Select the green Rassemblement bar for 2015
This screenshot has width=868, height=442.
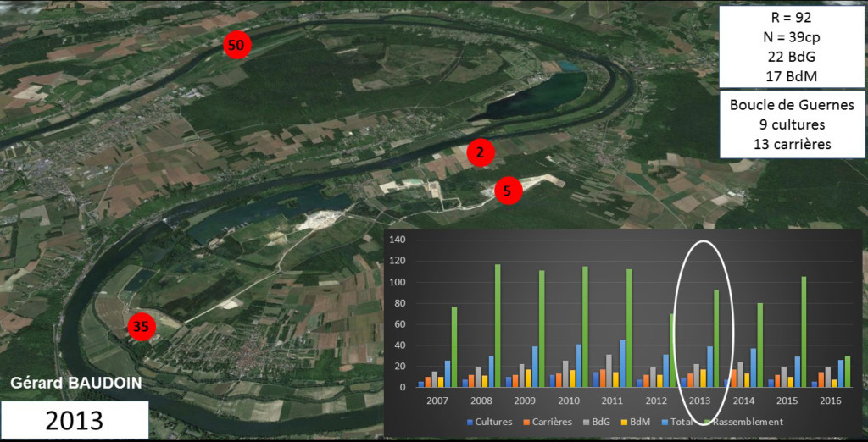pyautogui.click(x=804, y=332)
